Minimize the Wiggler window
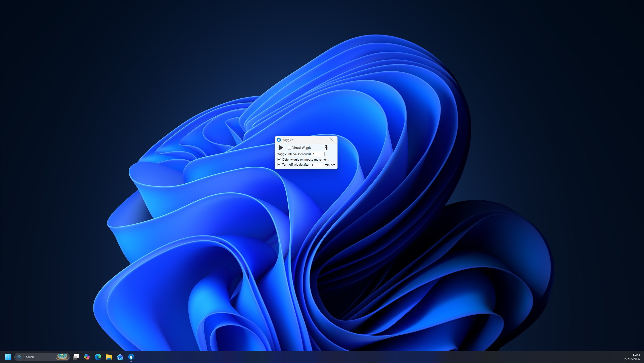Image resolution: width=644 pixels, height=363 pixels. click(309, 140)
